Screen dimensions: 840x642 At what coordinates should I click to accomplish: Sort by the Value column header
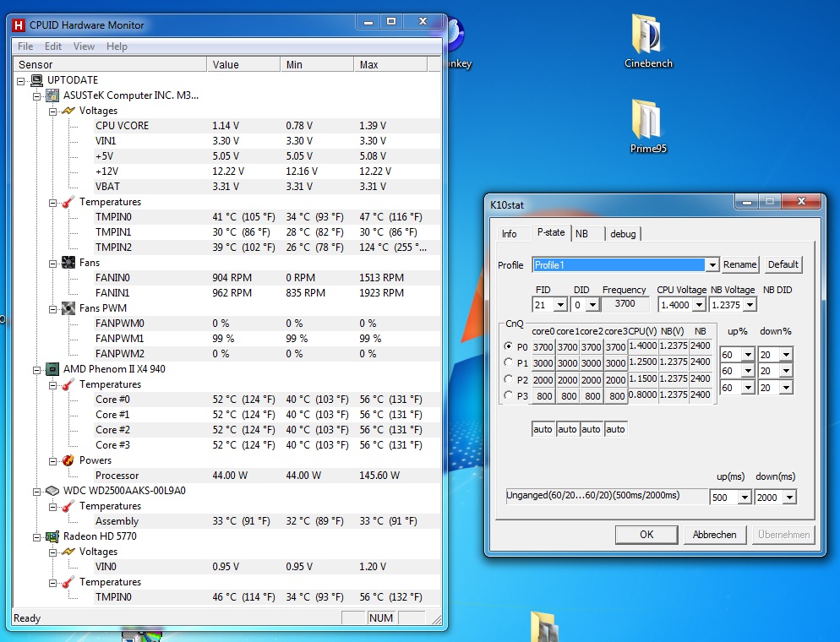tap(243, 64)
